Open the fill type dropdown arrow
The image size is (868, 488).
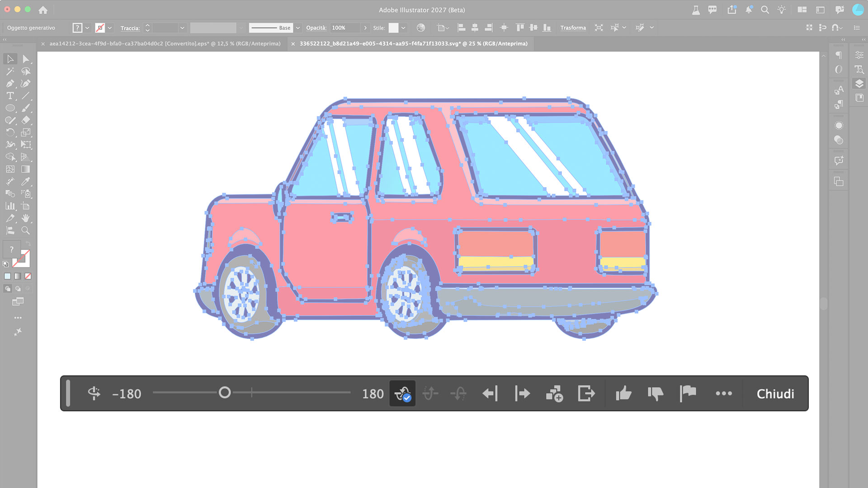point(88,28)
